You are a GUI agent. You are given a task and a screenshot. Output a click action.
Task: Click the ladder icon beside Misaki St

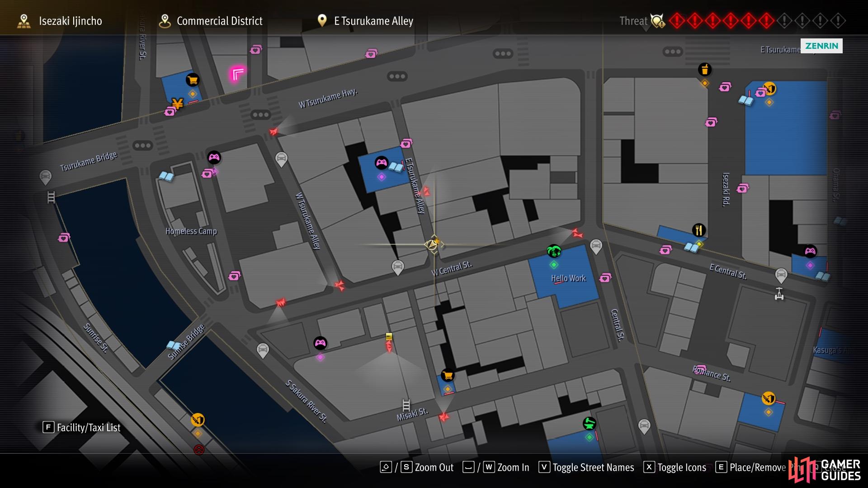[406, 405]
